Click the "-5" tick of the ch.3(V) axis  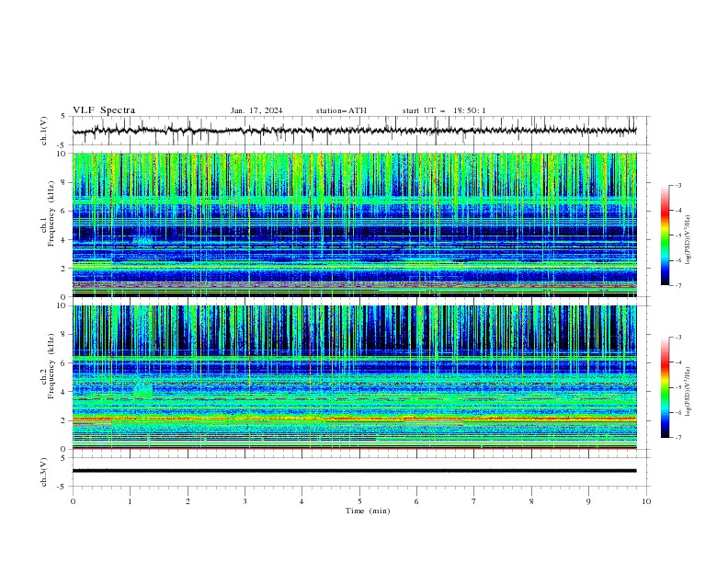[x=63, y=487]
